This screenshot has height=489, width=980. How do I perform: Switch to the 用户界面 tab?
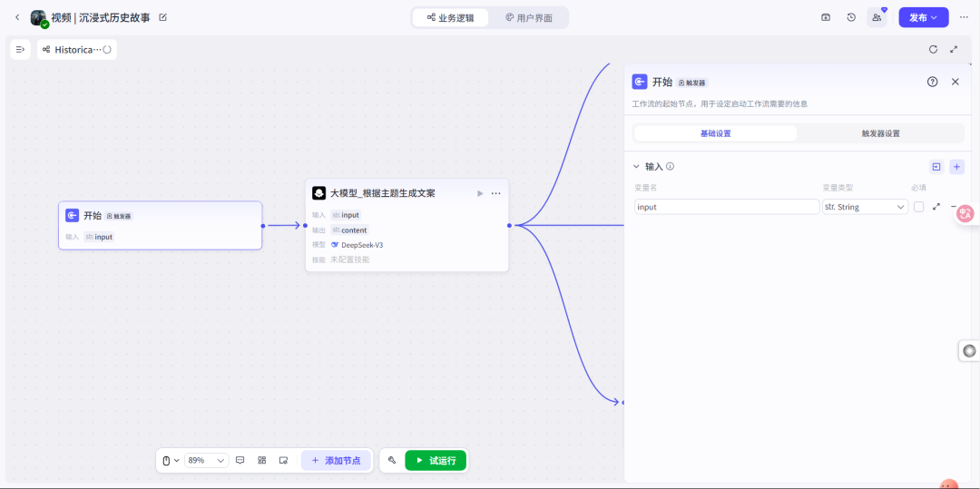(x=529, y=18)
